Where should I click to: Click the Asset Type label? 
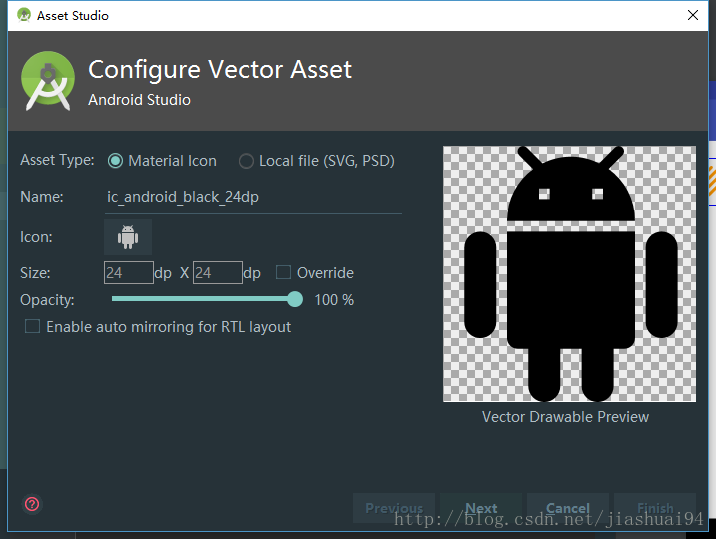[57, 160]
